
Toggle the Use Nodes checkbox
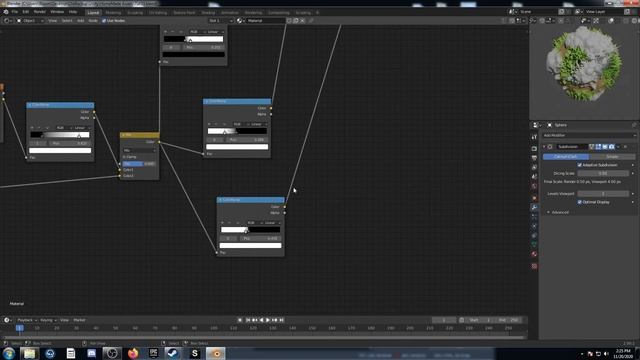[x=104, y=20]
